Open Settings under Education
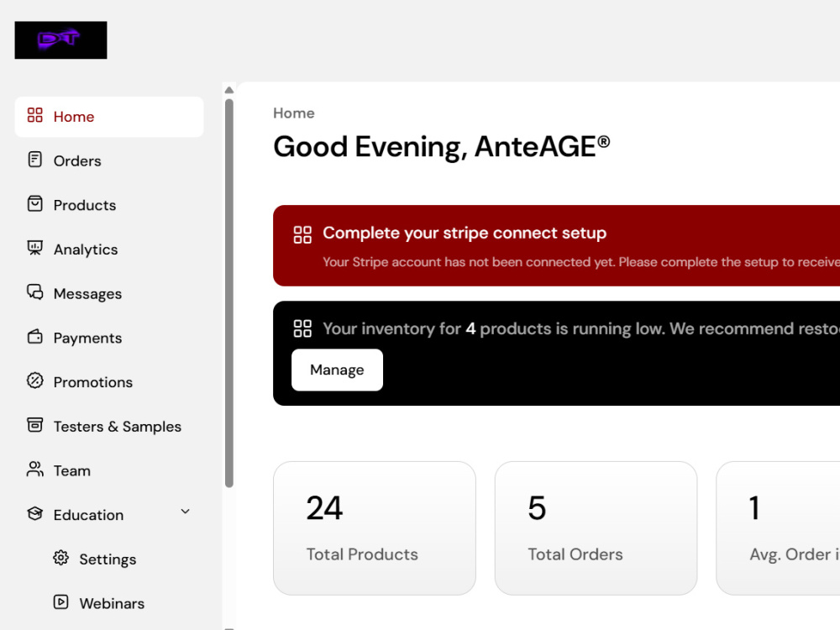This screenshot has width=840, height=630. coord(109,559)
